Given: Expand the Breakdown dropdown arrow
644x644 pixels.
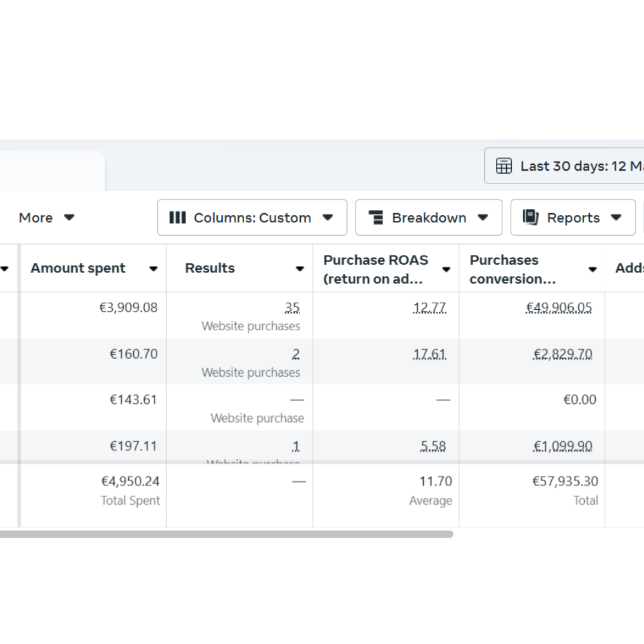Looking at the screenshot, I should pos(482,218).
